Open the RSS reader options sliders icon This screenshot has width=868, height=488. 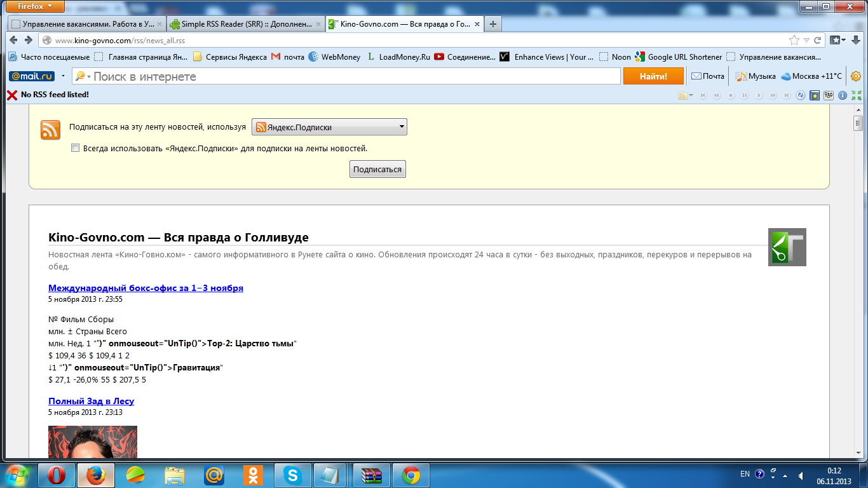[x=829, y=95]
